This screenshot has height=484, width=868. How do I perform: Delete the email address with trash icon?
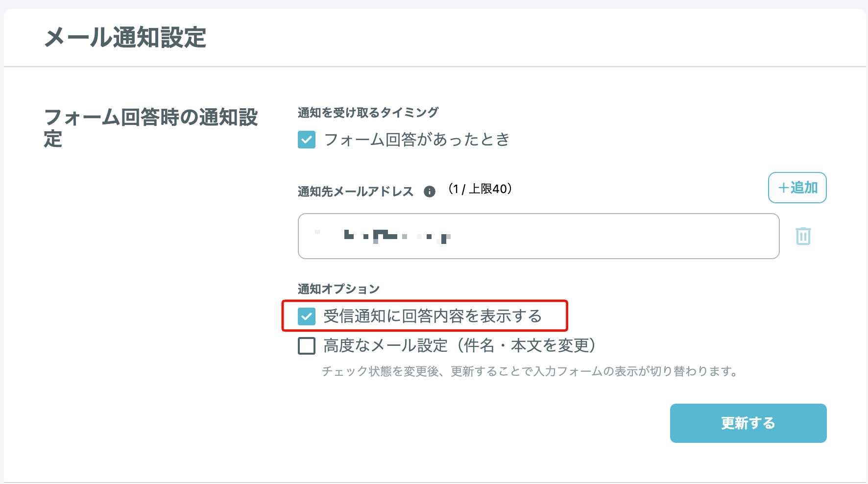803,236
